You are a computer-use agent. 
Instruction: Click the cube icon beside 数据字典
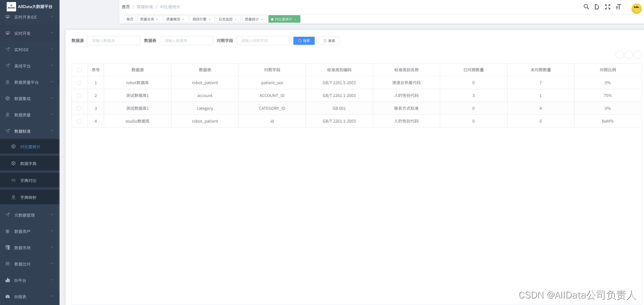14,164
